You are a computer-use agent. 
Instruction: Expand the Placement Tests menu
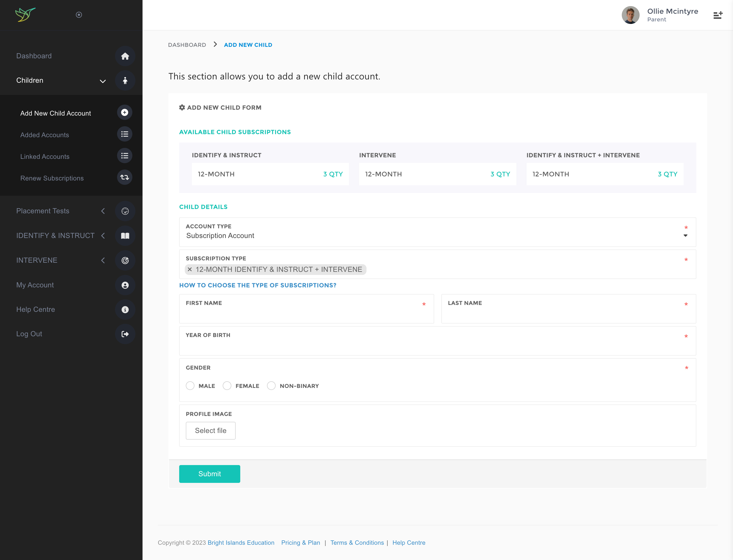103,211
